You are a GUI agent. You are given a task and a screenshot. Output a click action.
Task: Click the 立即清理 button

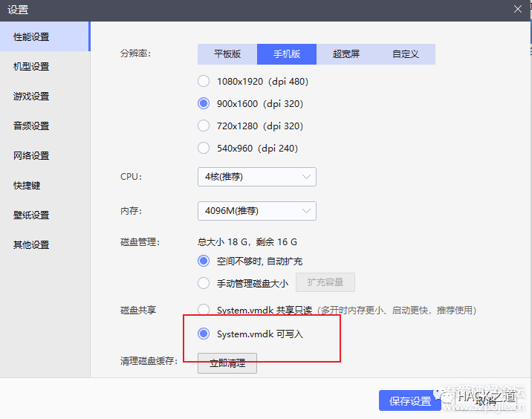pyautogui.click(x=227, y=363)
